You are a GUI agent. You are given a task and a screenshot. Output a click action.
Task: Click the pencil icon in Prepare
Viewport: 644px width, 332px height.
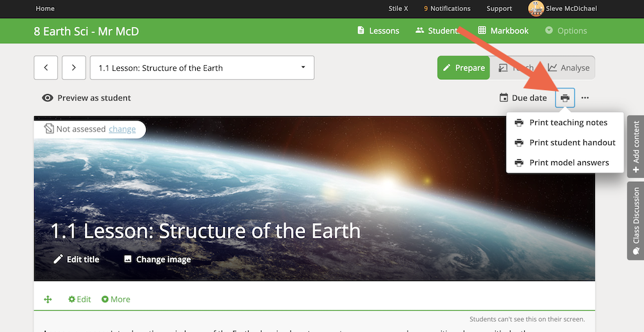[447, 68]
